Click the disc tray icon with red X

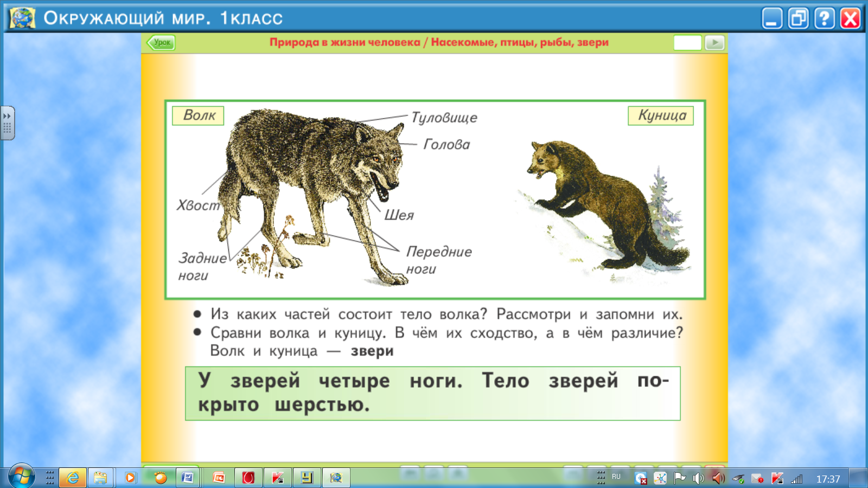point(641,478)
